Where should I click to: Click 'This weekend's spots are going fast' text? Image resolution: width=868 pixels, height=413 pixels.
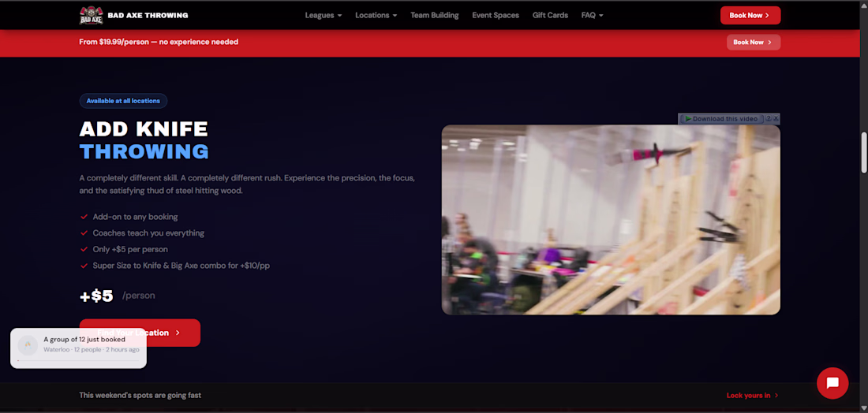click(x=140, y=396)
